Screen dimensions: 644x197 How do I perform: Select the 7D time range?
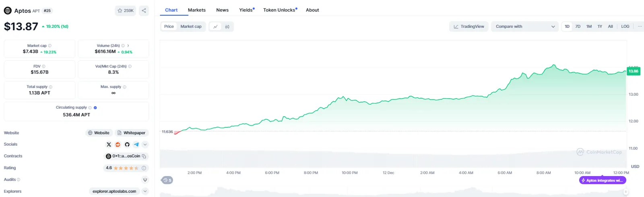tap(578, 27)
